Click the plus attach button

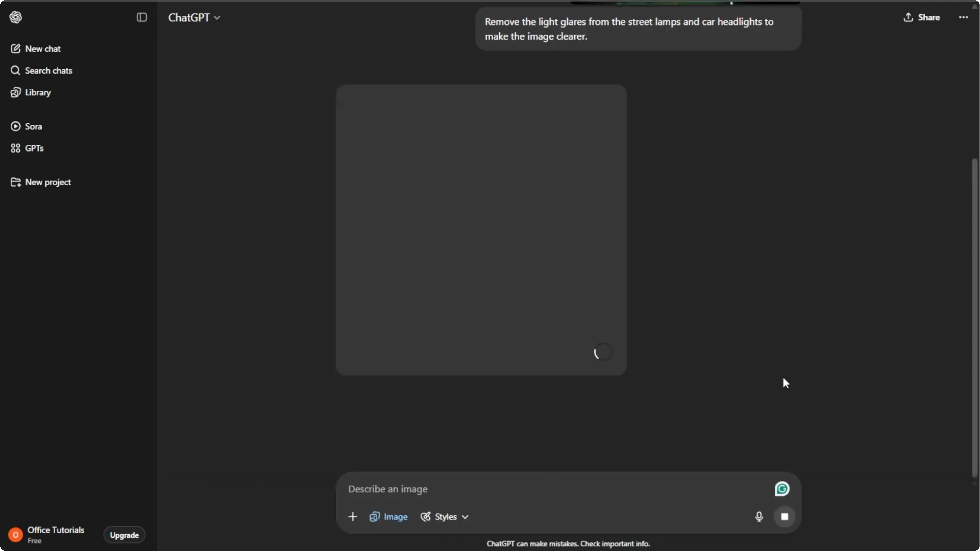[x=353, y=517]
